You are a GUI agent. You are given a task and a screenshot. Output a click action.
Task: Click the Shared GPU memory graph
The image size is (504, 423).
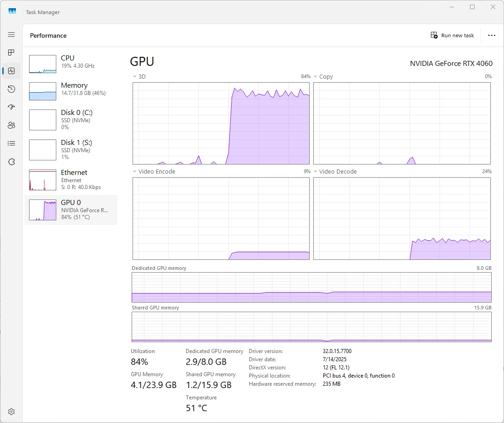click(x=311, y=327)
